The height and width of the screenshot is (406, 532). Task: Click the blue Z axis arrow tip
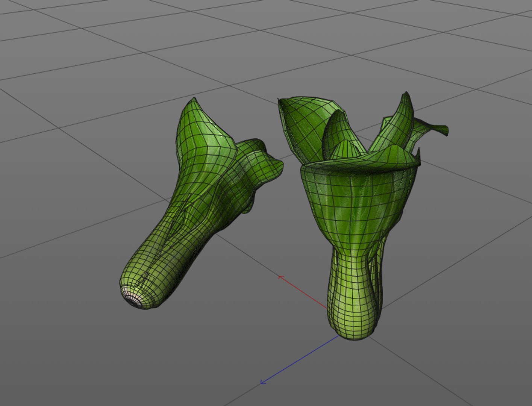263,382
